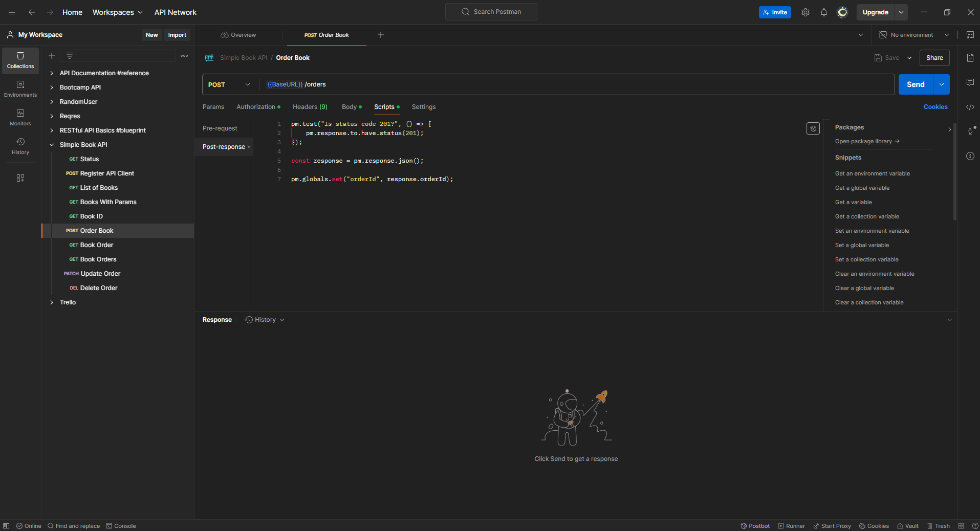Expand the Reqres collection
This screenshot has height=531, width=980.
click(52, 116)
